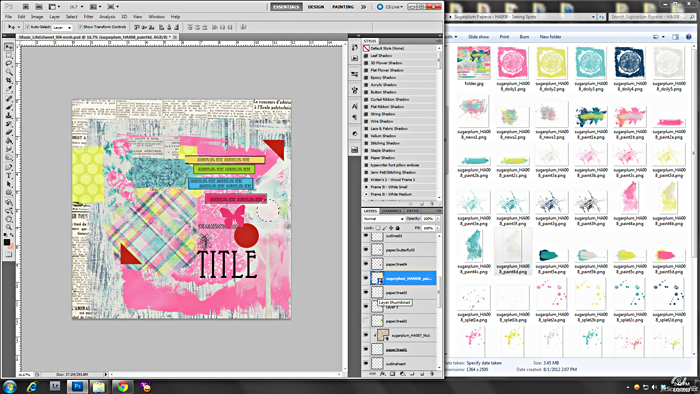Toggle the Auto-Select checkbox
This screenshot has width=700, height=394.
click(28, 27)
